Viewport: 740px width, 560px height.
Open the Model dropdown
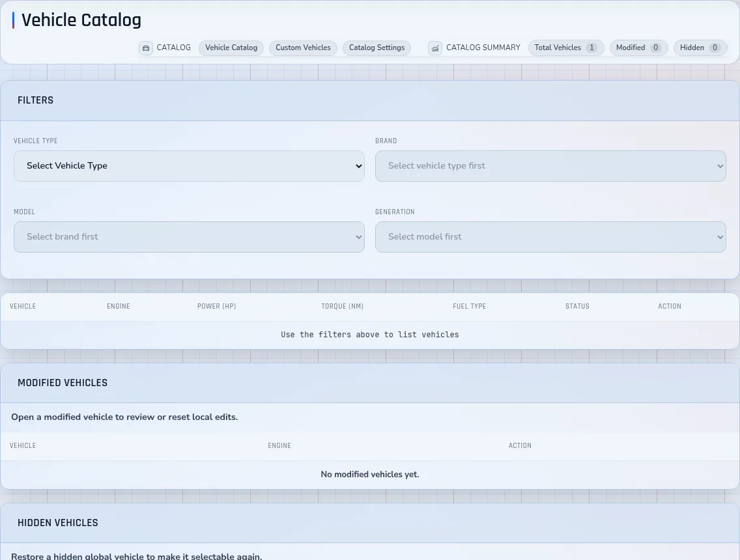[x=190, y=237]
